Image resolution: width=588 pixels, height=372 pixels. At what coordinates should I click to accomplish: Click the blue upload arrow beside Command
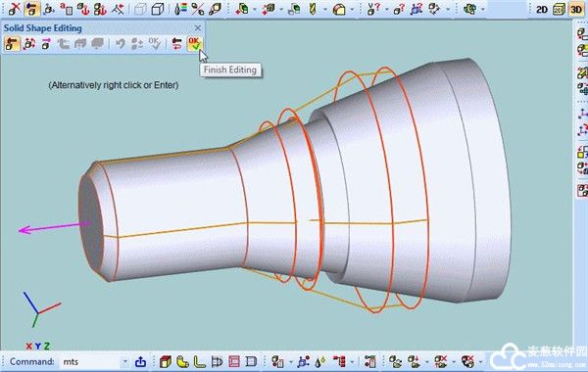[x=140, y=362]
